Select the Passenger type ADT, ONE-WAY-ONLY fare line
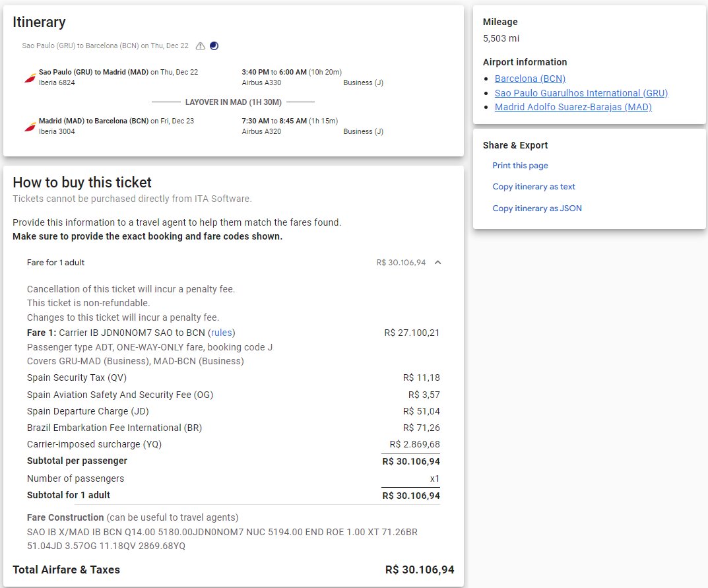Screen dimensions: 708x588 (150, 347)
